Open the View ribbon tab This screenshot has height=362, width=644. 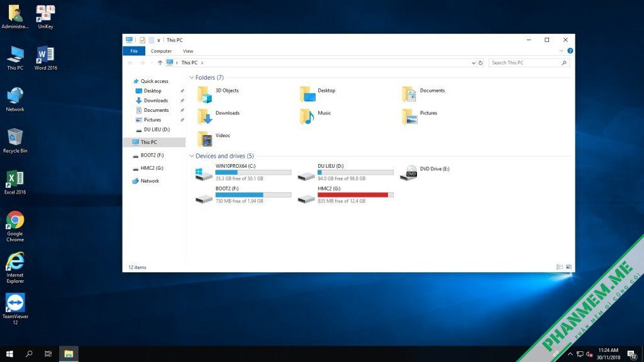[188, 52]
